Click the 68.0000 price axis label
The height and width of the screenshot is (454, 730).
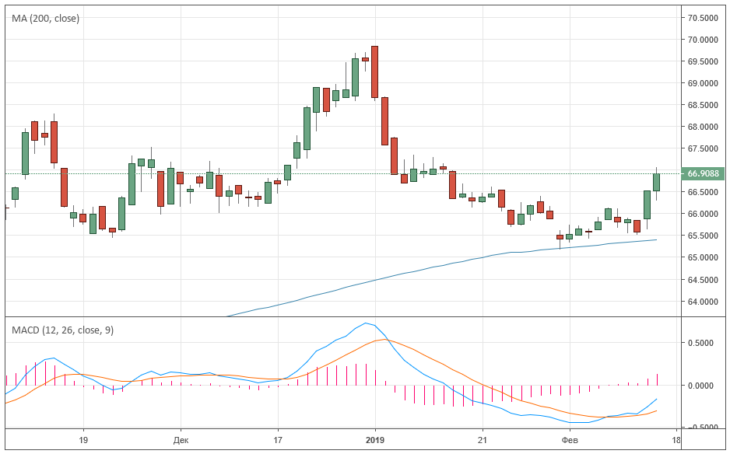[703, 127]
